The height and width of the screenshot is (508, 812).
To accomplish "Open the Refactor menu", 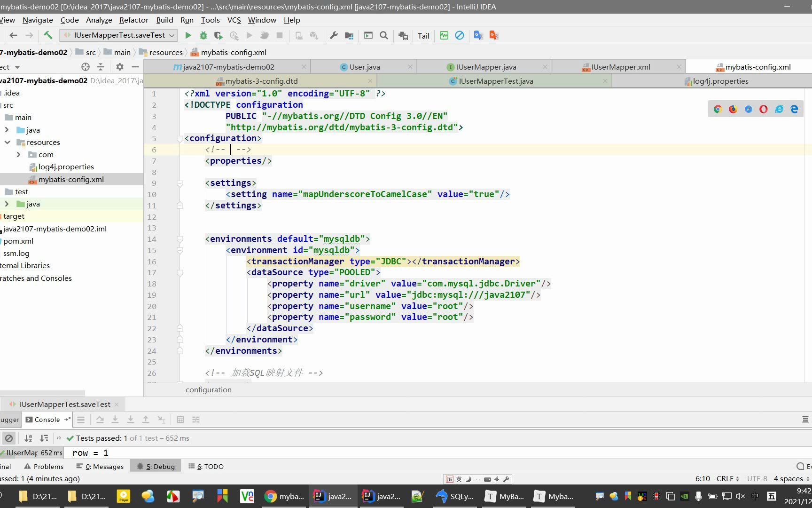I will (133, 20).
